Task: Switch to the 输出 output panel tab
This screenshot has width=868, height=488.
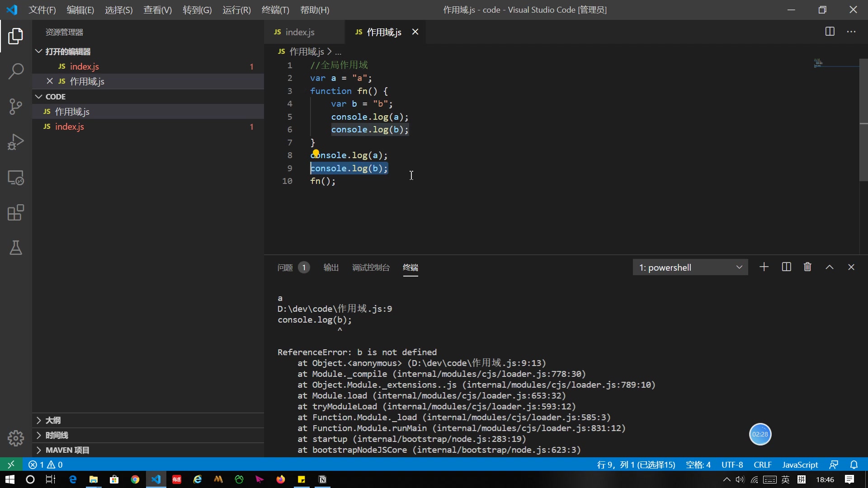Action: pyautogui.click(x=331, y=267)
